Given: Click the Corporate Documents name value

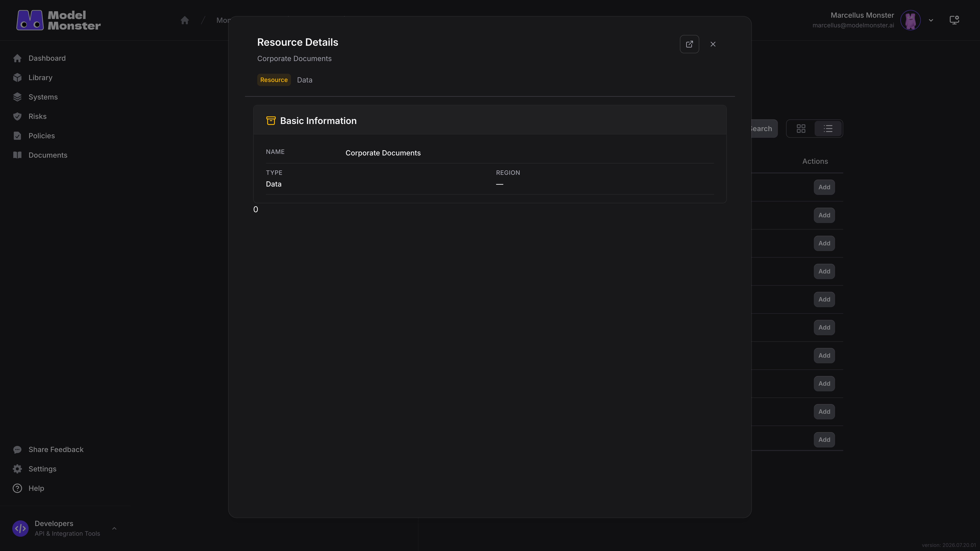Looking at the screenshot, I should (383, 153).
